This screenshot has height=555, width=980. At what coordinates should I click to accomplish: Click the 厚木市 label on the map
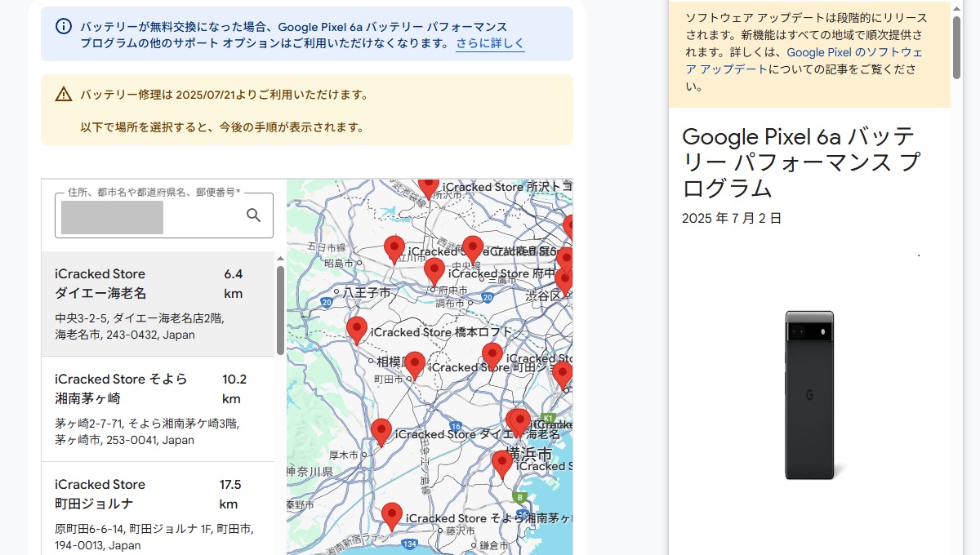pyautogui.click(x=343, y=455)
